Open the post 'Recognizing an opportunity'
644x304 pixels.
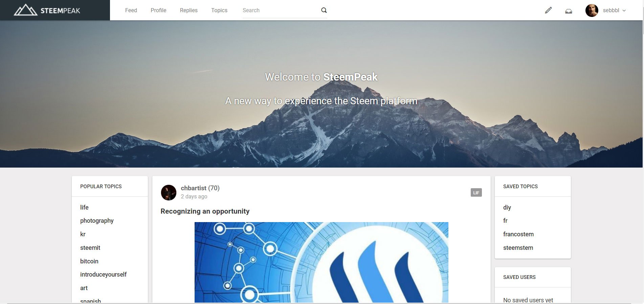click(x=205, y=211)
